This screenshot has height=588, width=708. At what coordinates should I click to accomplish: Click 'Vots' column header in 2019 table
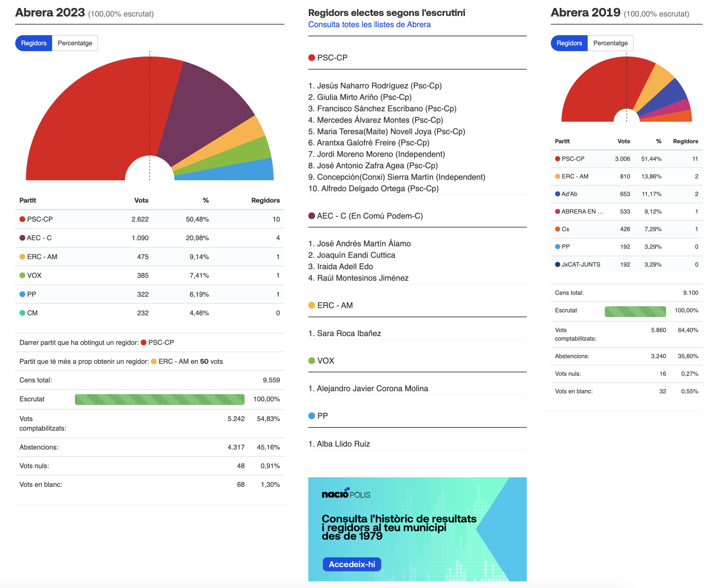623,141
